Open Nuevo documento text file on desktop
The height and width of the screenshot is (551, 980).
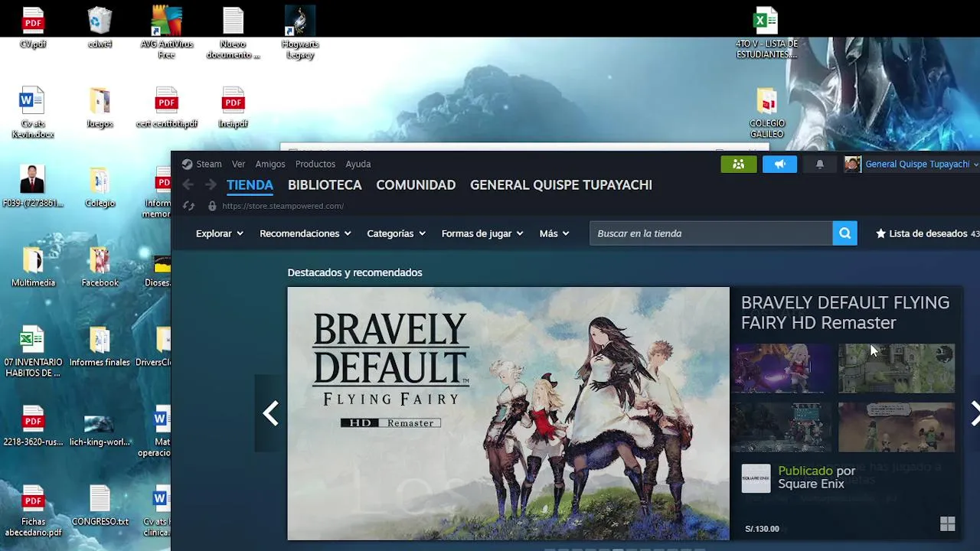point(233,33)
